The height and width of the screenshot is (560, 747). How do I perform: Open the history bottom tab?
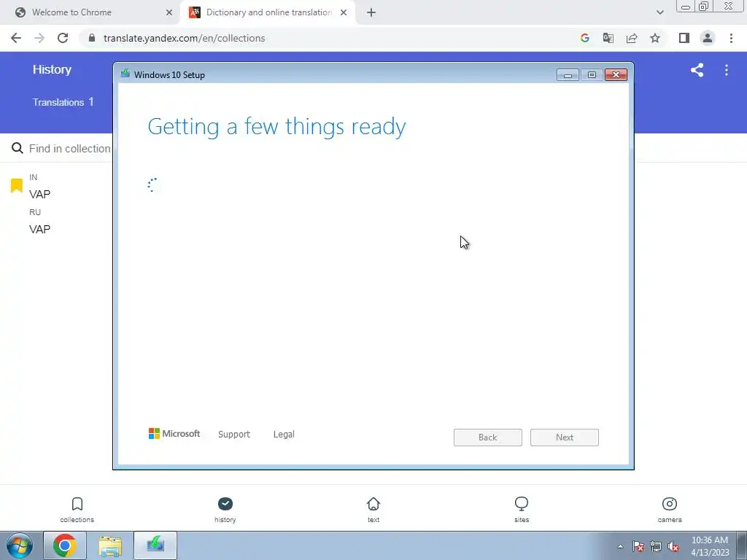(x=225, y=510)
